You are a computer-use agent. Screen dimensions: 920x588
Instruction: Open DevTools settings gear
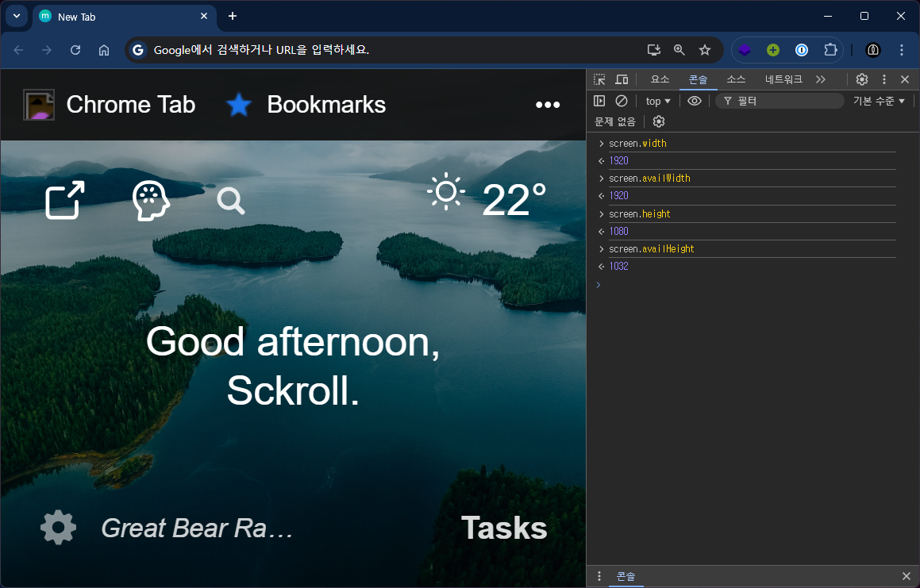coord(861,79)
